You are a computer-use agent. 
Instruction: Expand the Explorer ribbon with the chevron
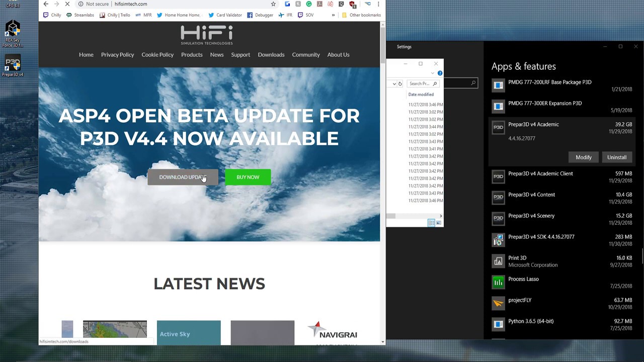[x=432, y=73]
